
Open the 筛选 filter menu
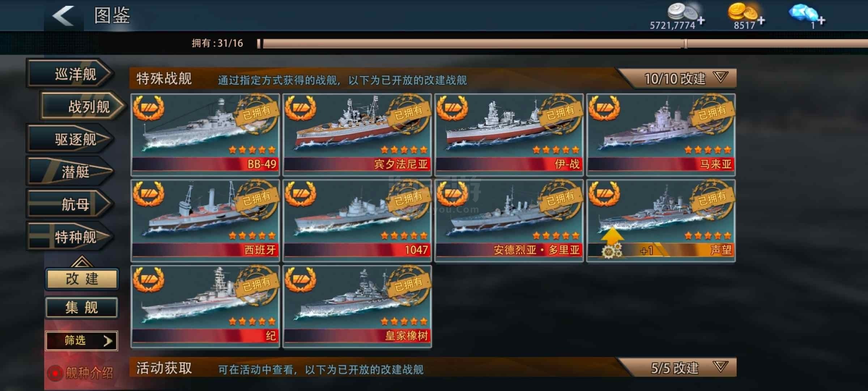click(x=82, y=341)
